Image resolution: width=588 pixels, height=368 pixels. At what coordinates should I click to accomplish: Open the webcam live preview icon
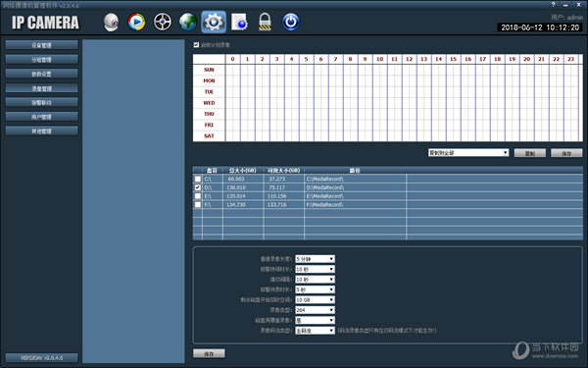pyautogui.click(x=111, y=23)
